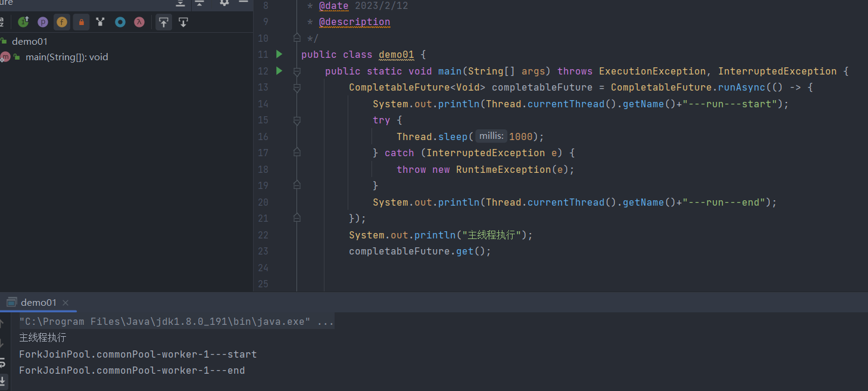Toggle Show Lambdas pink lambda icon
Screen dimensions: 868x391
click(139, 22)
